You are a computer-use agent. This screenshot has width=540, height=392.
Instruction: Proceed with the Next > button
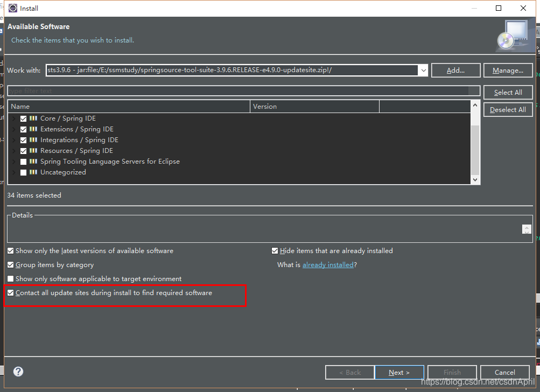[x=399, y=373]
